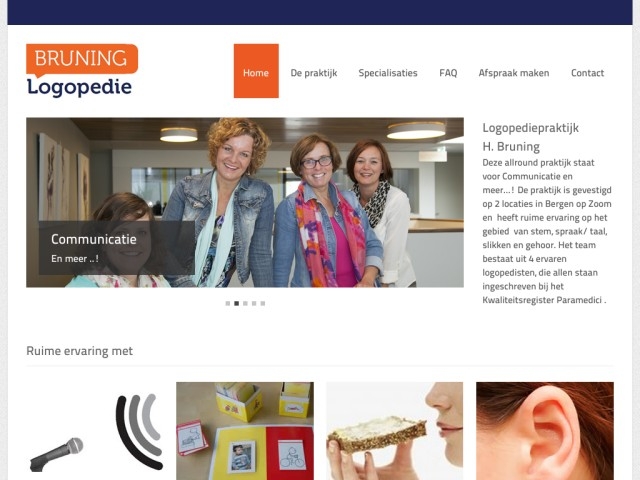
Task: Click the Logopediepraktijk H. Bruning heading
Action: pos(531,137)
